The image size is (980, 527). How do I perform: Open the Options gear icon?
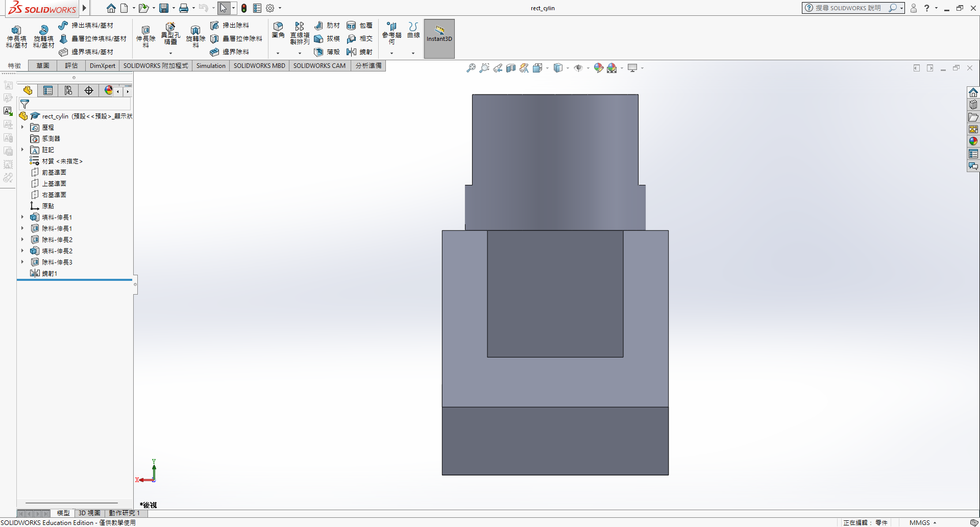pyautogui.click(x=271, y=8)
